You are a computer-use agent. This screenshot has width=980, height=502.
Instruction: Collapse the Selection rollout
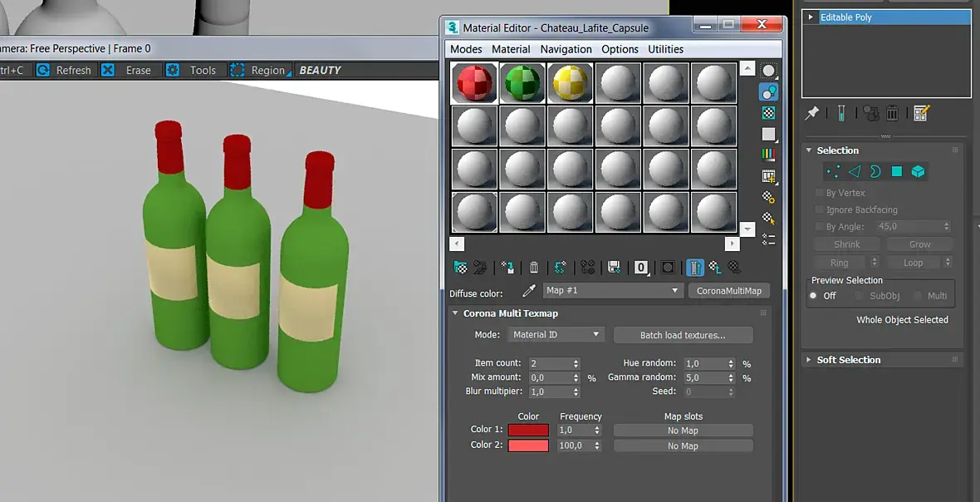pos(809,150)
